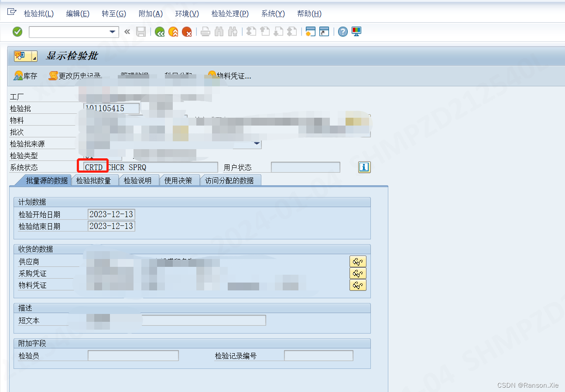Click the 物料凭证 toolbar button
Screen dimensions: 565x392
[x=229, y=76]
